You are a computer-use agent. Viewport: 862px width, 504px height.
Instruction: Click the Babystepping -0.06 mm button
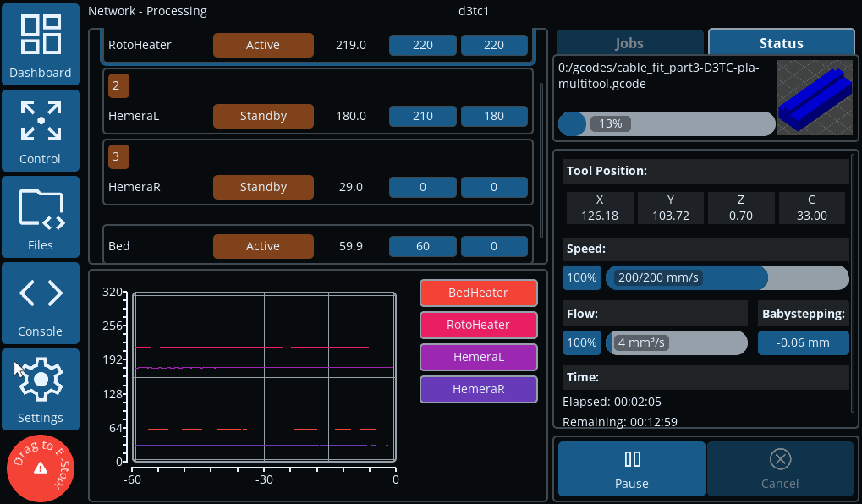coord(803,342)
